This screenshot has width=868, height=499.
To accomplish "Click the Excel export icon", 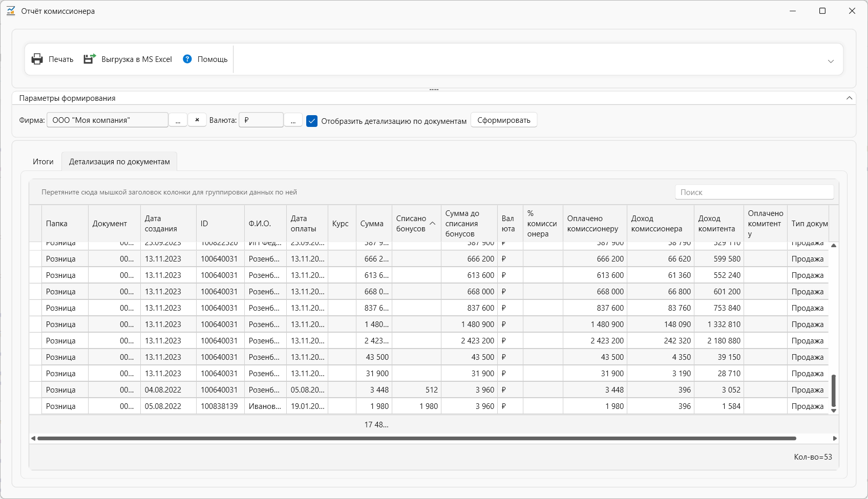I will 90,59.
